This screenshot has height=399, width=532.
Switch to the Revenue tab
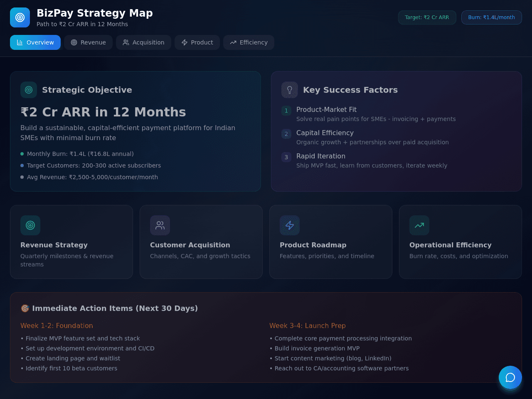click(x=88, y=42)
